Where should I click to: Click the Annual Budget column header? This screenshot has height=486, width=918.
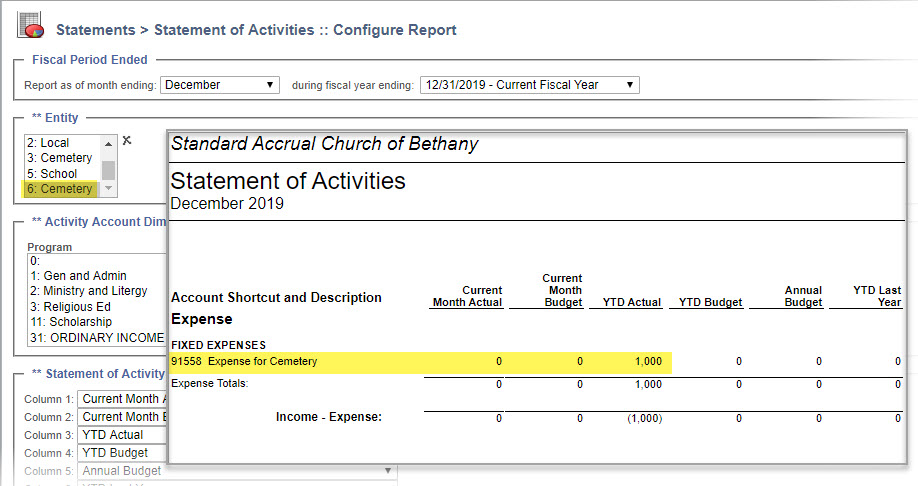tap(803, 296)
